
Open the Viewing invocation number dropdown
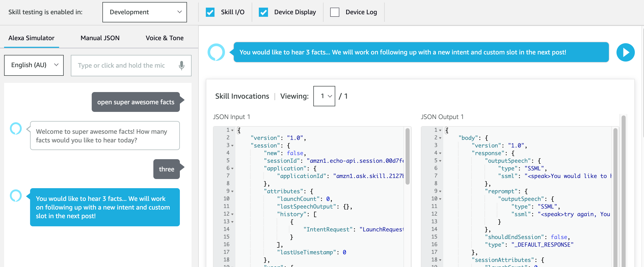324,96
